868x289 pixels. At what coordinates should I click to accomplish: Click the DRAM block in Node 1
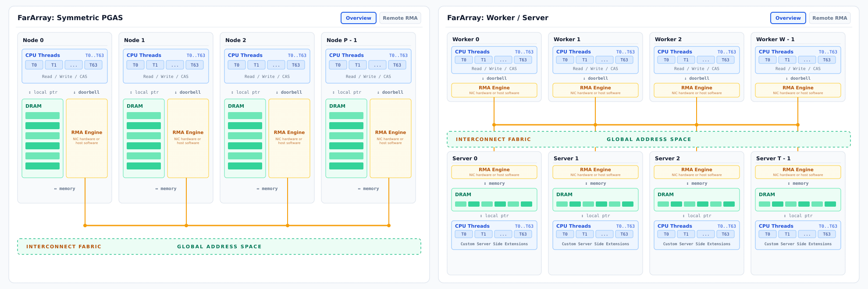144,138
